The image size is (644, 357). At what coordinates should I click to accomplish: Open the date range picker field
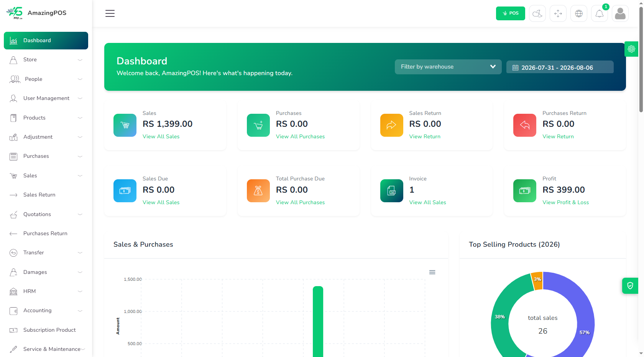click(560, 67)
